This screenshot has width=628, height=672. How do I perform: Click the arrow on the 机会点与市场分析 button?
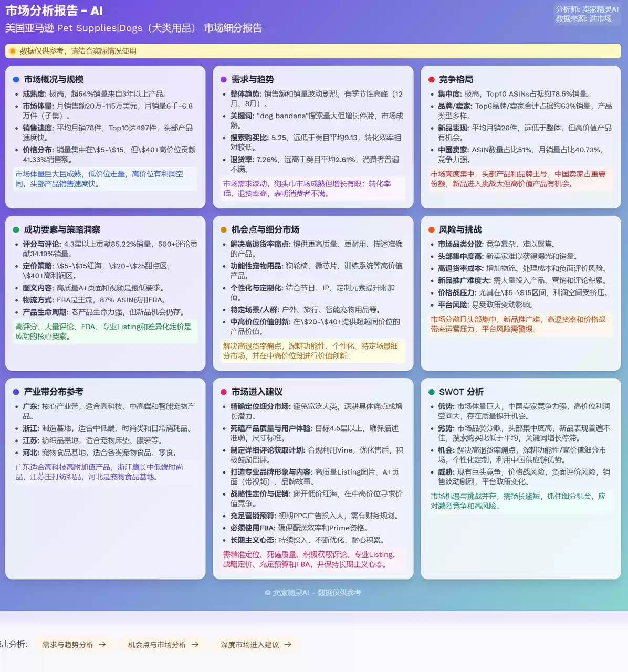195,644
